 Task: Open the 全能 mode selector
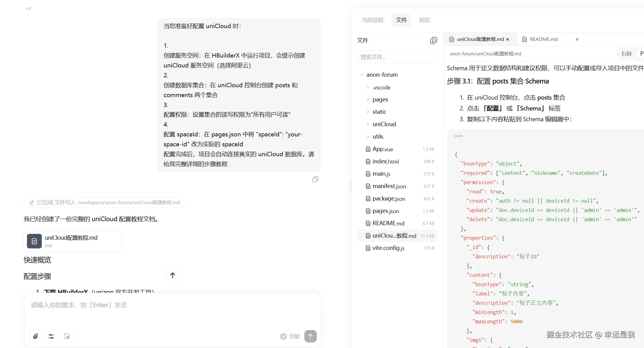(x=290, y=336)
